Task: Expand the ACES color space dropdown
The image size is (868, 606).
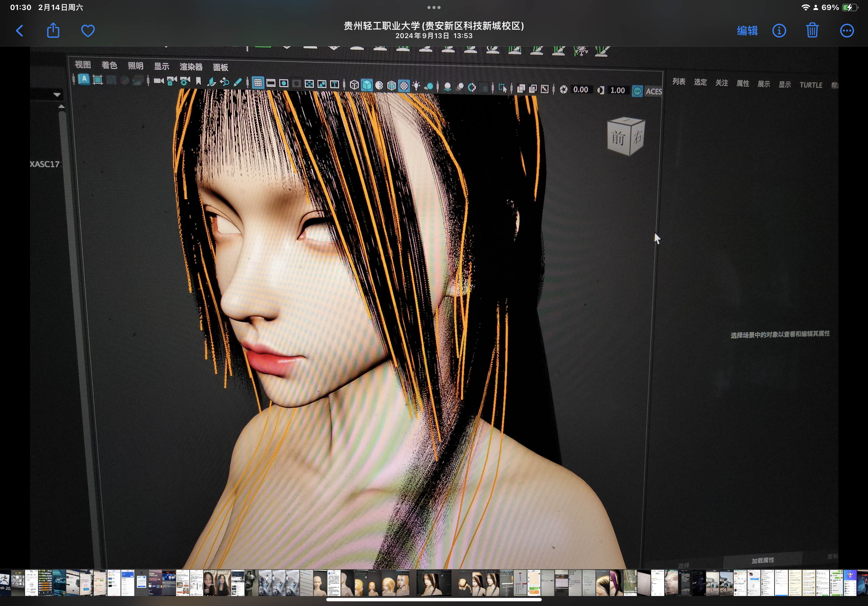Action: 653,91
